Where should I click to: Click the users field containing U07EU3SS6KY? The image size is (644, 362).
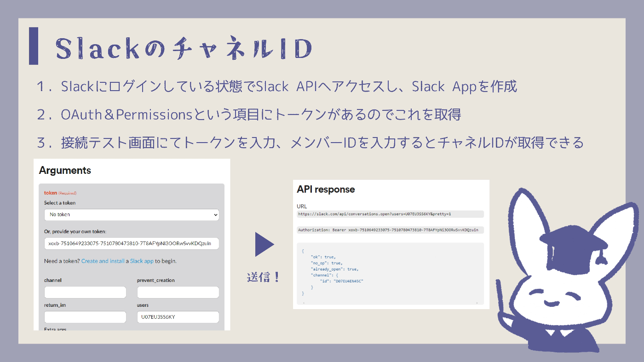(178, 317)
